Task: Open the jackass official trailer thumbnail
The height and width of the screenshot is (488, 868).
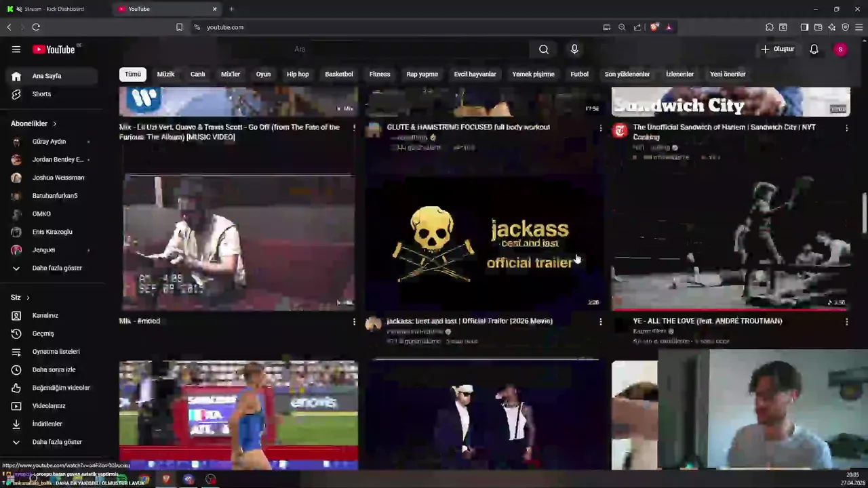Action: [x=484, y=242]
